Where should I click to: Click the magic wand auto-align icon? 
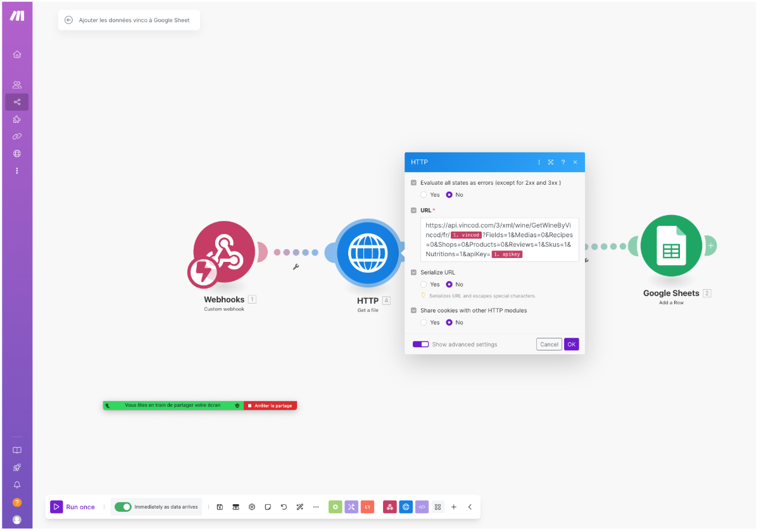tap(300, 507)
